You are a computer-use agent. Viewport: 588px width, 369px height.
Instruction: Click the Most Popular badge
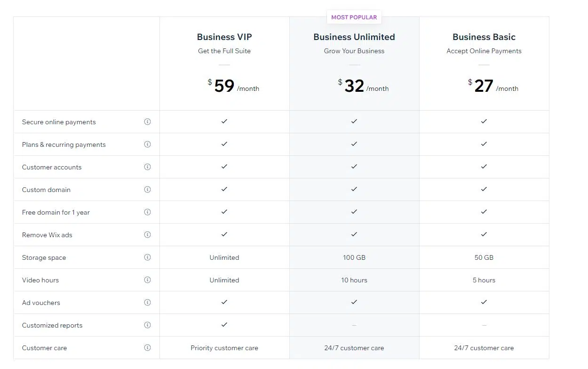[x=354, y=17]
